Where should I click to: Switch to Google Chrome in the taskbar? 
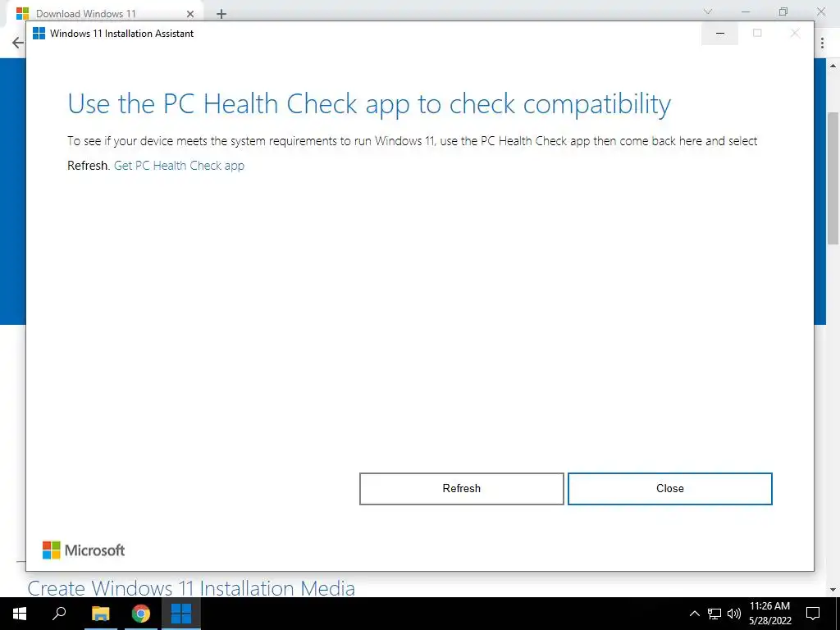coord(141,614)
